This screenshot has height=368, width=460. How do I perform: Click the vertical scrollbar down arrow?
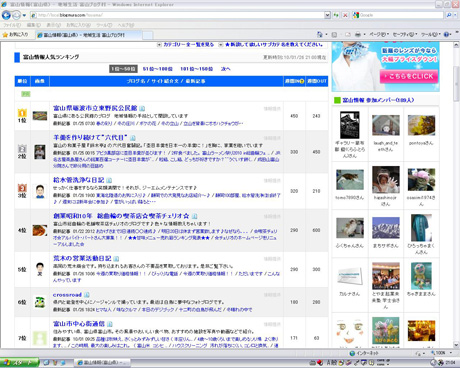(x=456, y=345)
